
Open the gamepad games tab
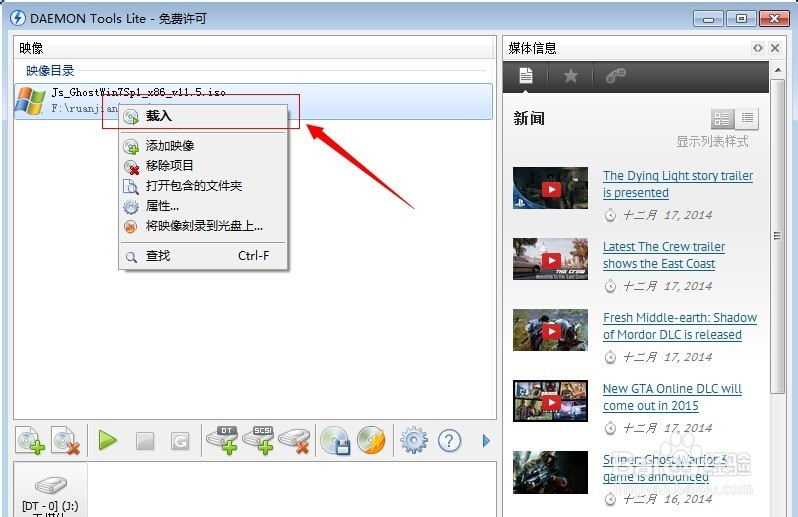click(615, 76)
